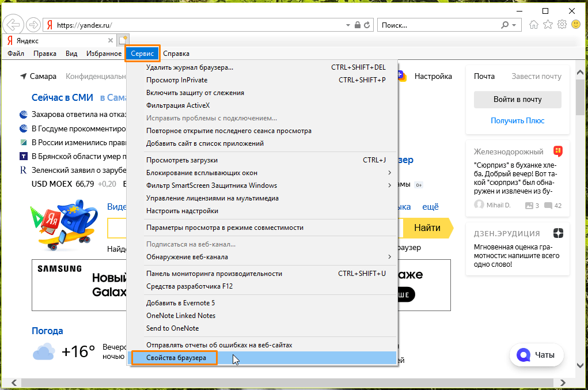Open the Samsung Galaxy ad banner

click(x=241, y=285)
